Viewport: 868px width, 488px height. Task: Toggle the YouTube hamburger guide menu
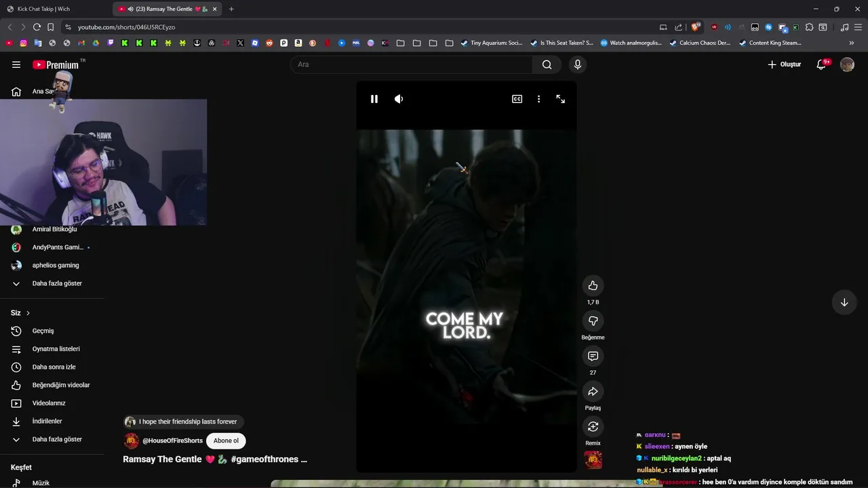coord(16,64)
